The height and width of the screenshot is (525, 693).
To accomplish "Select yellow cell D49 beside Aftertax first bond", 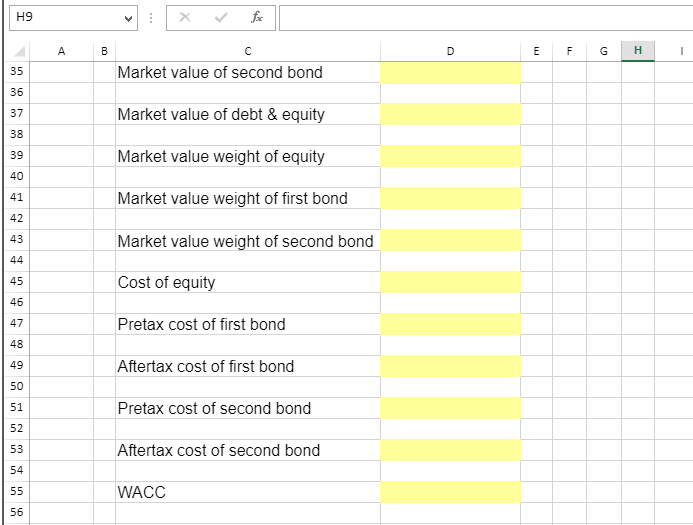I will point(450,366).
